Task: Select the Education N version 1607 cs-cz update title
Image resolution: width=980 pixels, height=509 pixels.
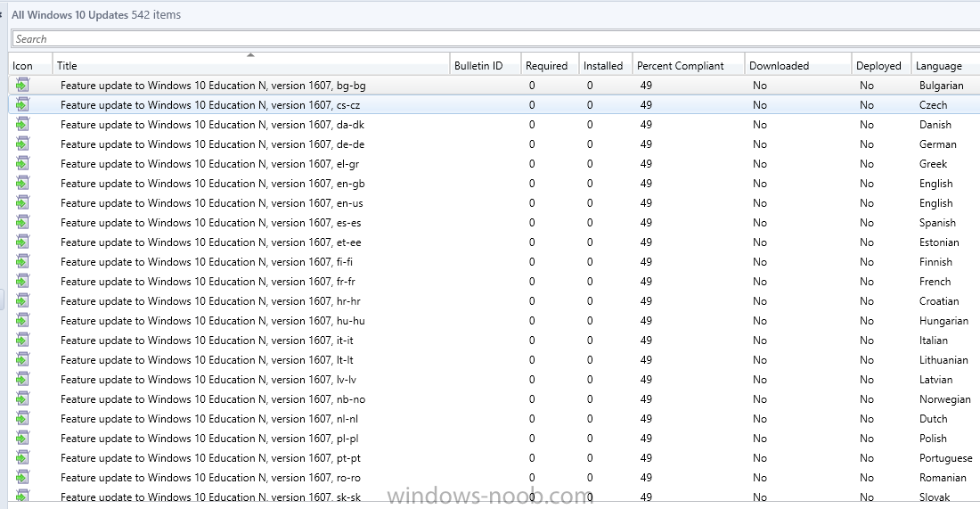Action: tap(210, 104)
